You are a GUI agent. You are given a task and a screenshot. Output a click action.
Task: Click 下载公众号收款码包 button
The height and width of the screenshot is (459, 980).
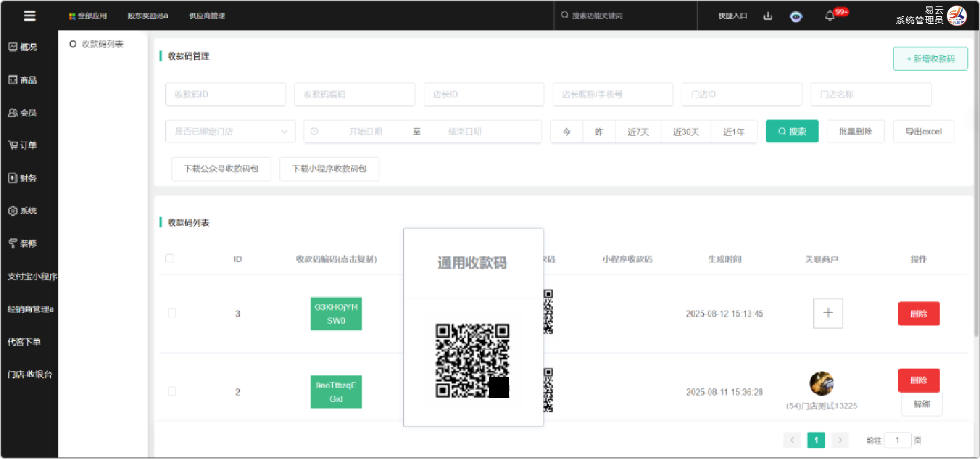pyautogui.click(x=221, y=169)
